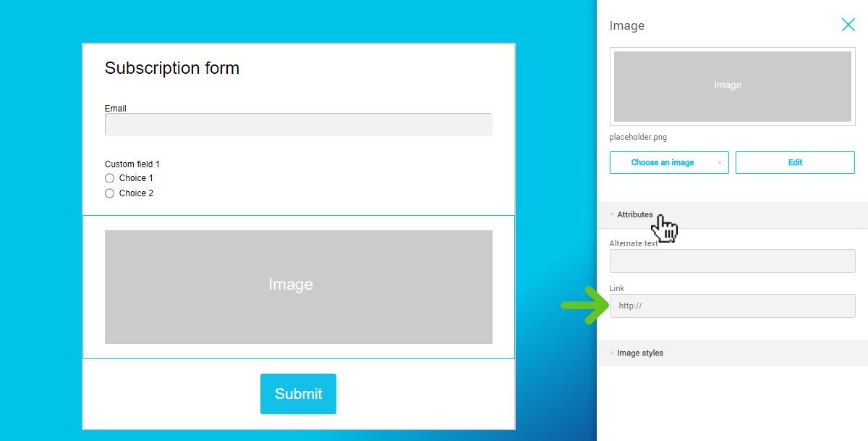Click the Link URL input field
The width and height of the screenshot is (868, 441).
pyautogui.click(x=732, y=306)
